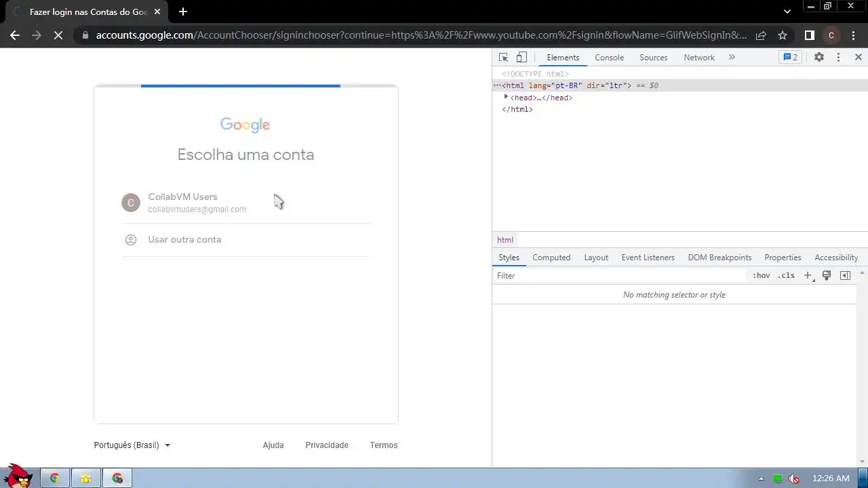Switch to the Network panel tab
The image size is (868, 488).
click(699, 58)
